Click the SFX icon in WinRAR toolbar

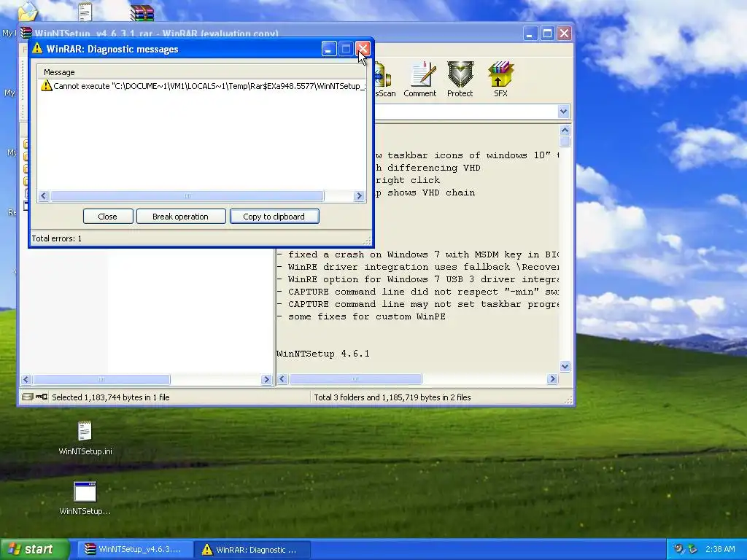500,79
